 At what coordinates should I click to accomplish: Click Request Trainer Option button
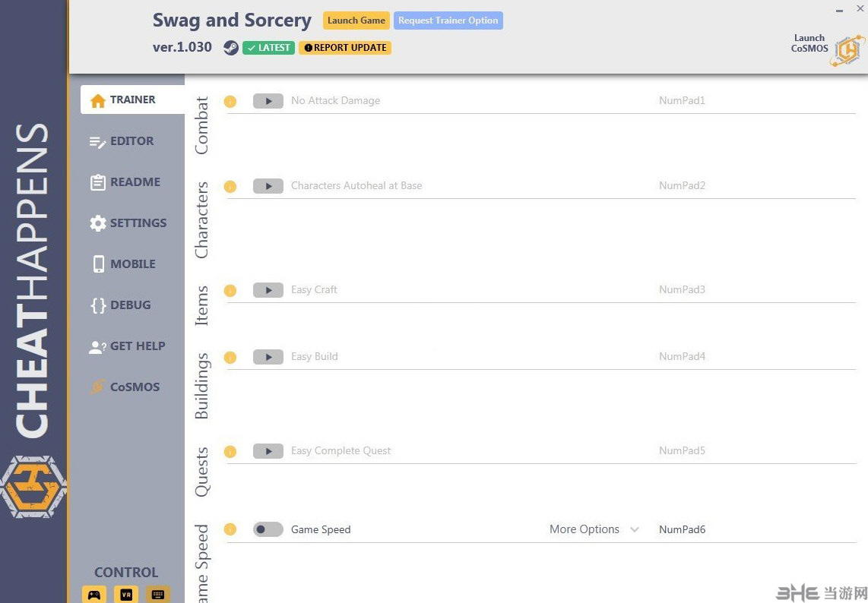coord(448,21)
